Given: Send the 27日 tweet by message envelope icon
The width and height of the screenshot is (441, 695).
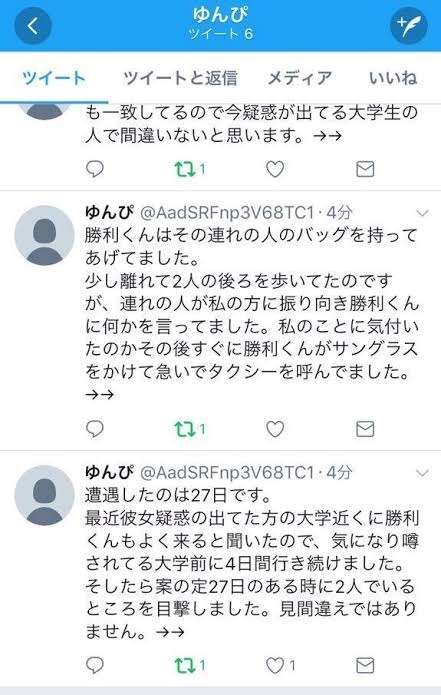Looking at the screenshot, I should point(365,665).
